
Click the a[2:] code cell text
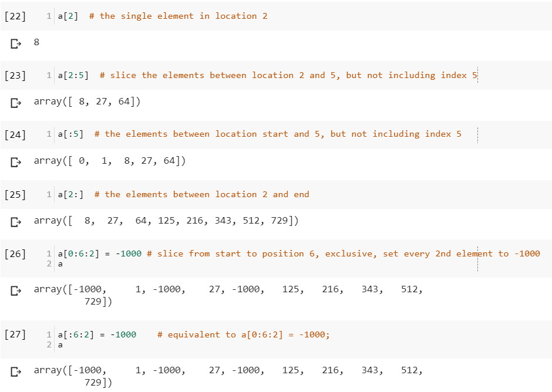tap(70, 195)
